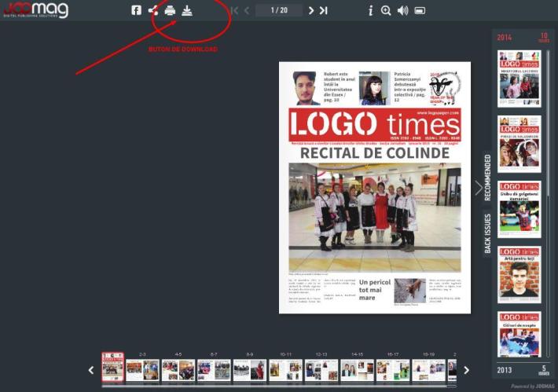Open pages 6-7 thumbnail
The image size is (558, 392).
214,370
